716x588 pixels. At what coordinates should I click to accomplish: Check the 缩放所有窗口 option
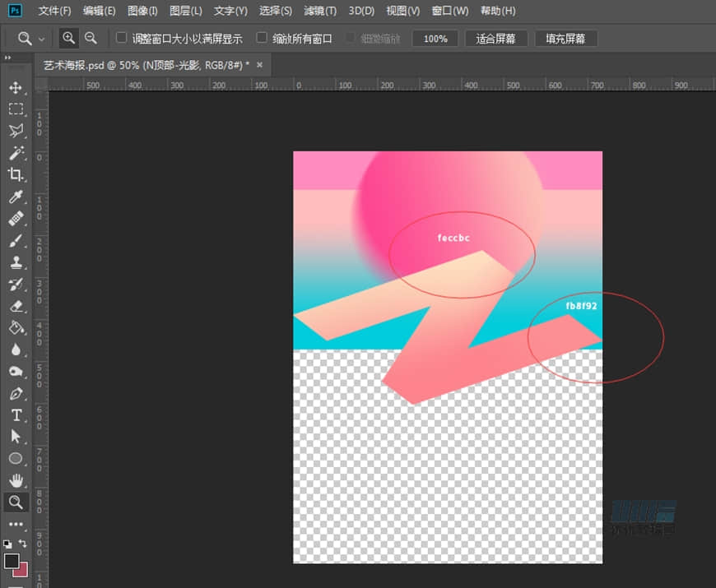(x=262, y=38)
